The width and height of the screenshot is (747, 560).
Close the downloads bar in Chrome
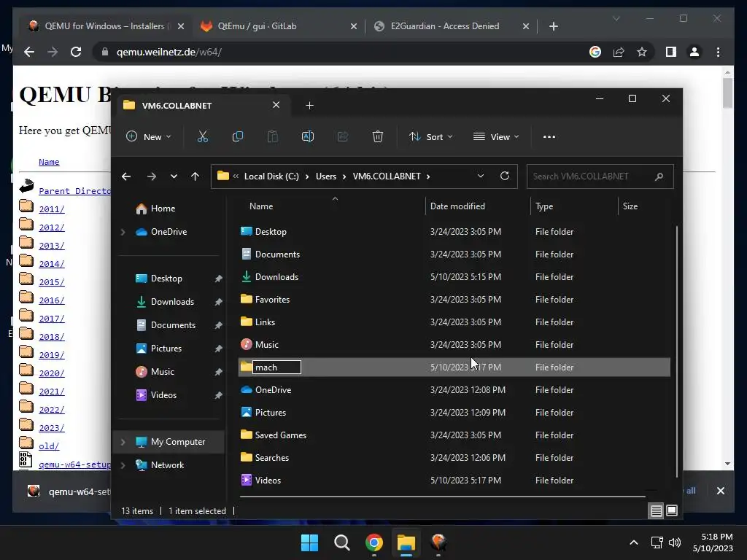[x=721, y=491]
